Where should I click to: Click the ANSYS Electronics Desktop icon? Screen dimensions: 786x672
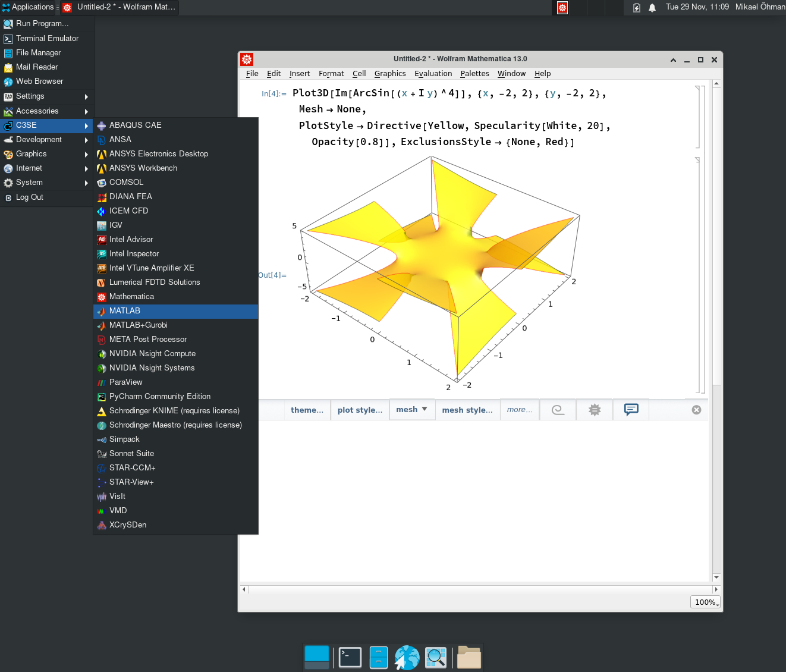click(102, 154)
